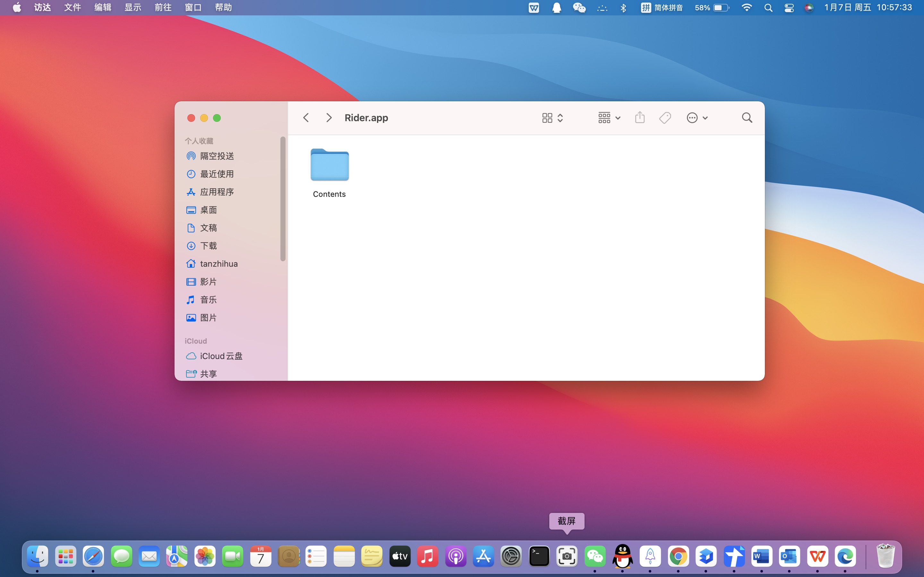This screenshot has height=577, width=924.
Task: Select iCloud云盘 in the sidebar
Action: (x=221, y=356)
